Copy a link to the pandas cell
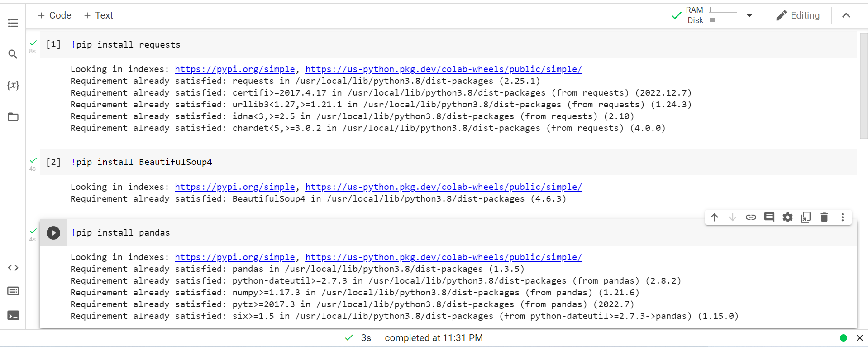The height and width of the screenshot is (347, 868). pos(751,217)
